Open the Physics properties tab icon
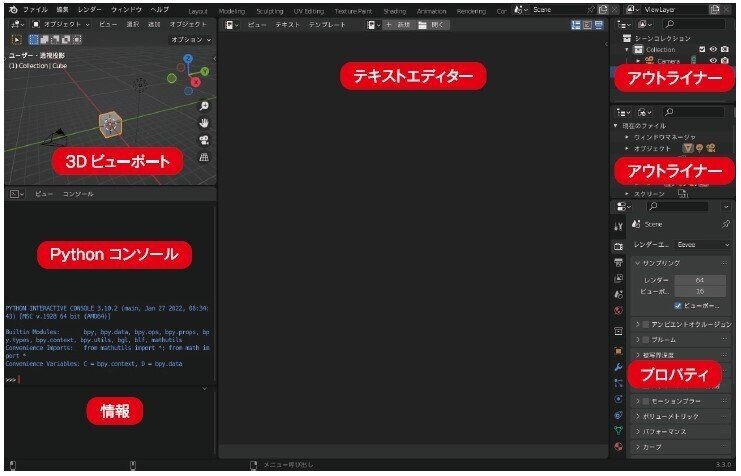The width and height of the screenshot is (741, 476). pyautogui.click(x=618, y=399)
